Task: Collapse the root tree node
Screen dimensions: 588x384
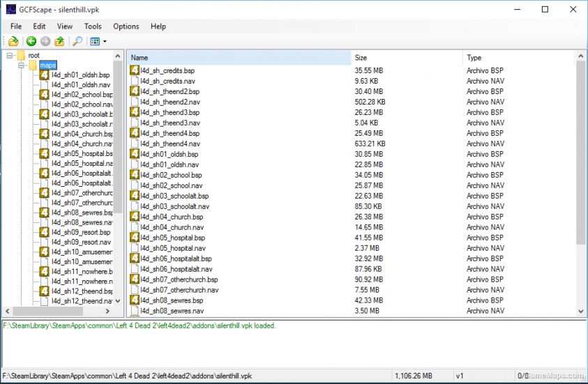Action: 9,56
